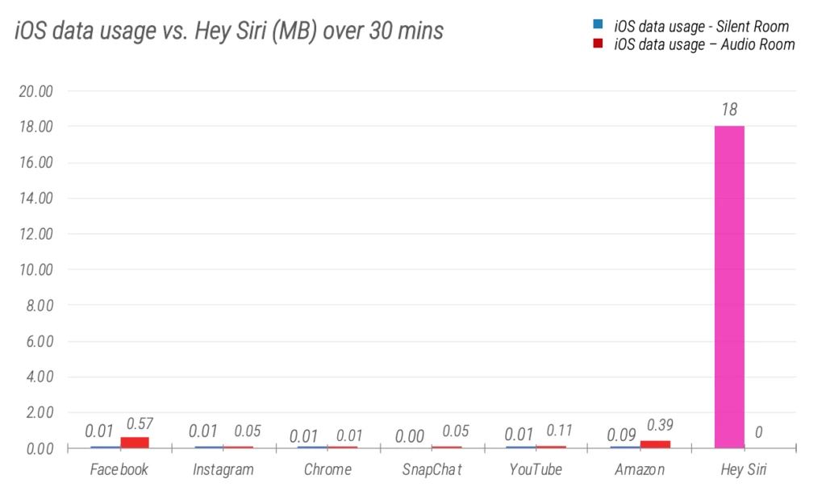This screenshot has height=504, width=826.
Task: Select the "iOS data usage - Silent Room" legend label
Action: click(701, 27)
